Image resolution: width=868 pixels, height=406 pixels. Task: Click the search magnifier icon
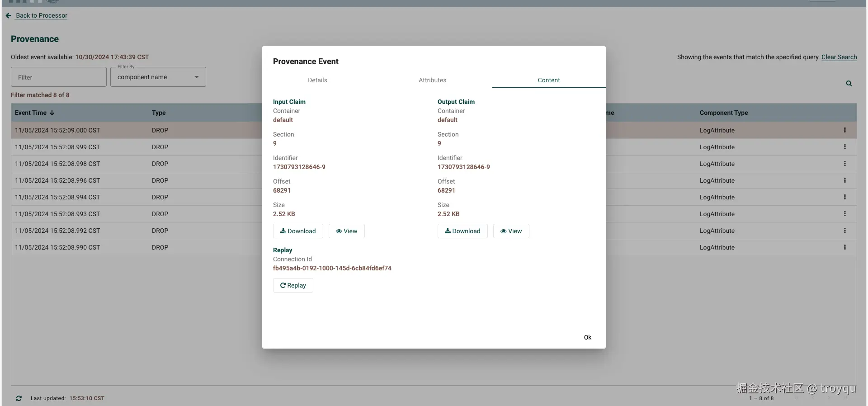click(x=849, y=84)
